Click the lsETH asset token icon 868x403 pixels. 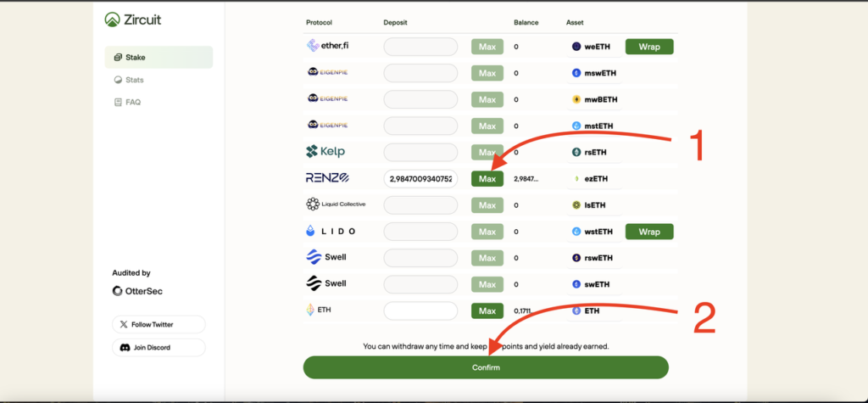click(576, 205)
